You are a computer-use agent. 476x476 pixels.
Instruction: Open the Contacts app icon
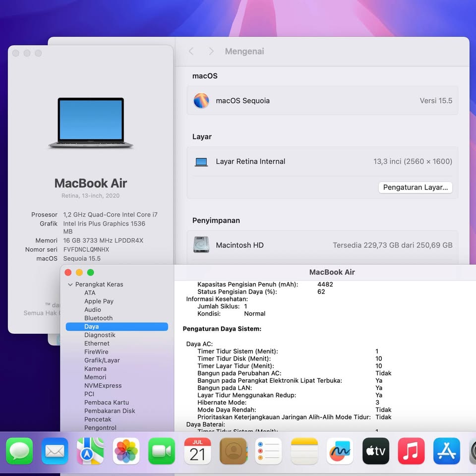[233, 451]
